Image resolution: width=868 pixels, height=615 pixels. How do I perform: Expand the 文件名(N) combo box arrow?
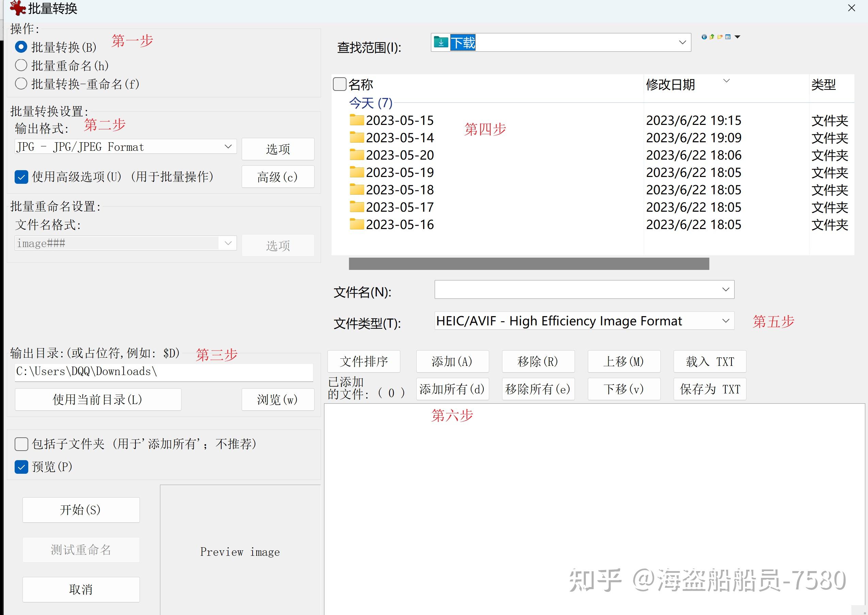point(726,289)
